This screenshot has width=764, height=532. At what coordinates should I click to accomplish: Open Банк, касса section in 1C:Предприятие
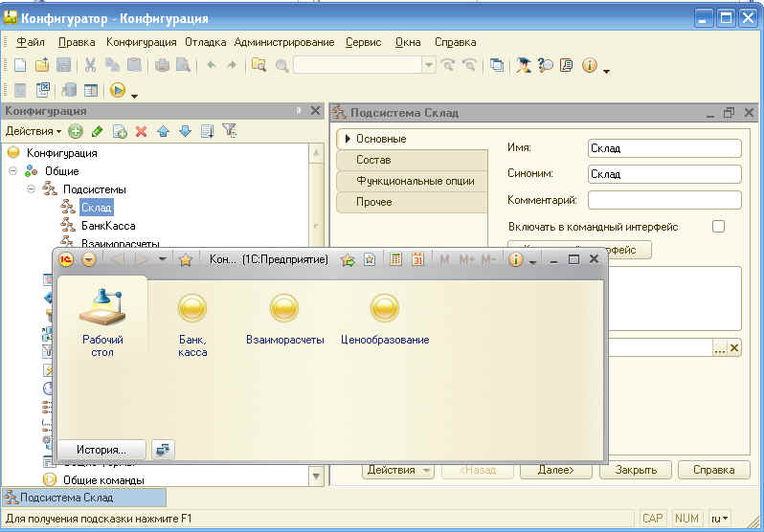pyautogui.click(x=192, y=325)
